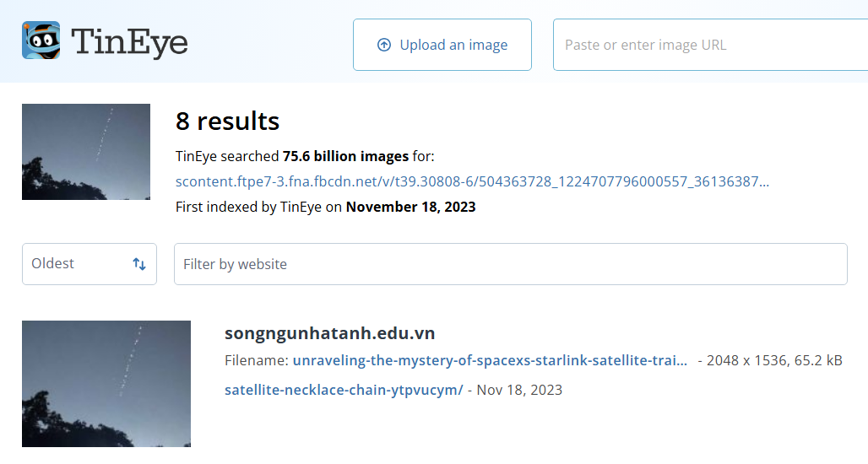Open the Oldest sort order dropdown

click(x=90, y=264)
